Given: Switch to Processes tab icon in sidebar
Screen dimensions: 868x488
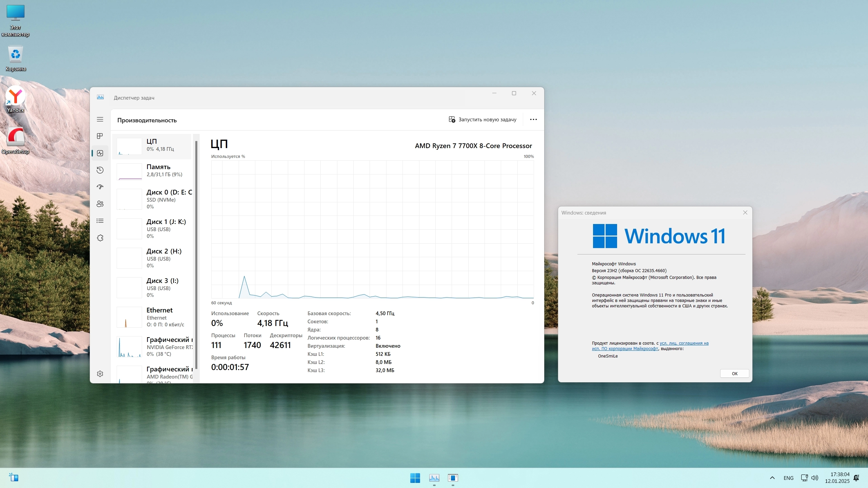Looking at the screenshot, I should pos(100,136).
